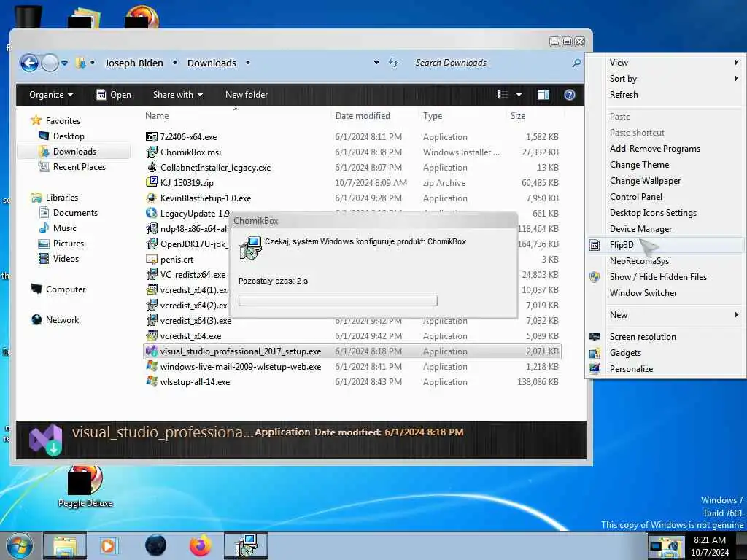
Task: Choose Gadgets in the context menu
Action: (665, 353)
